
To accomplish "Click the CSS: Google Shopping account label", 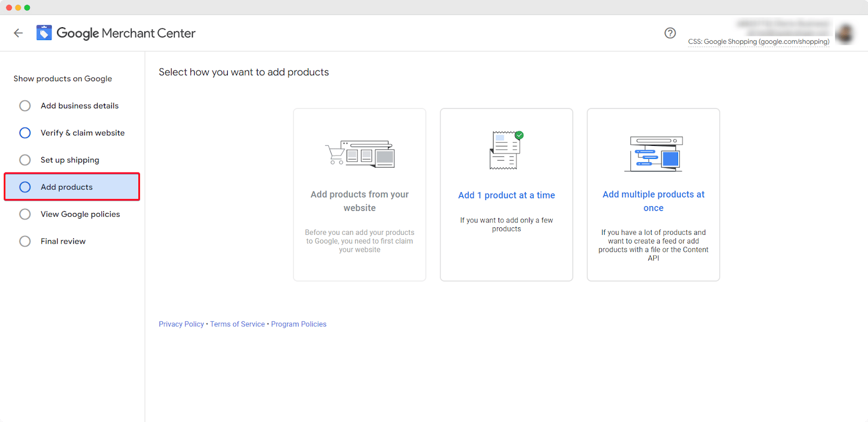I will 758,41.
